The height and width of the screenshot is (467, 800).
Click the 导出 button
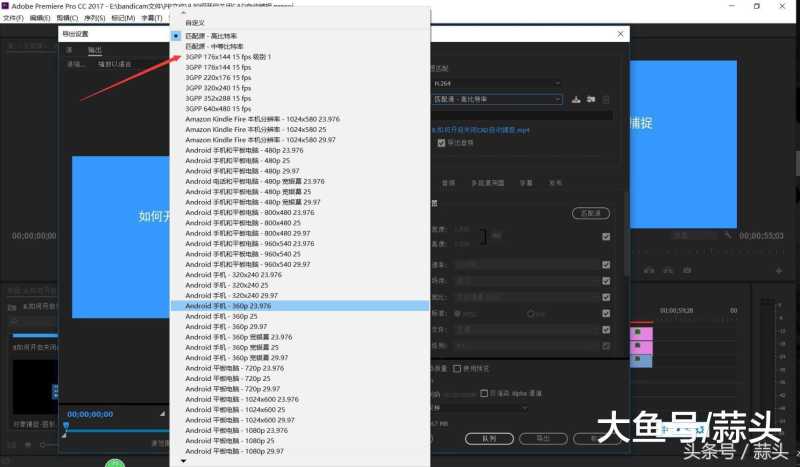[x=543, y=438]
